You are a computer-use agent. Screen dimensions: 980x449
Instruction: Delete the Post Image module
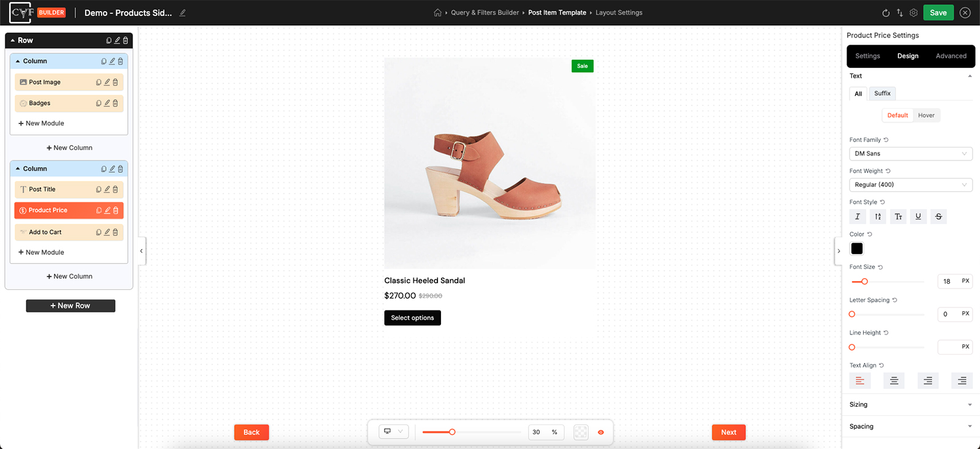tap(115, 82)
